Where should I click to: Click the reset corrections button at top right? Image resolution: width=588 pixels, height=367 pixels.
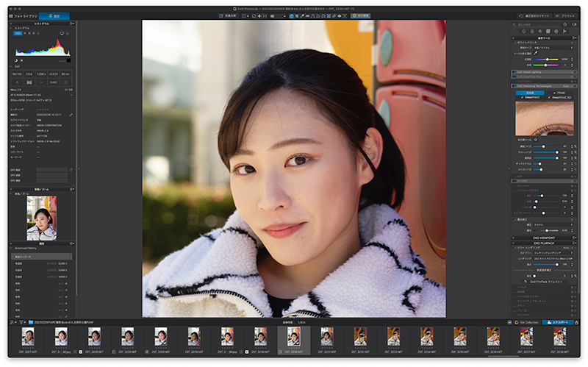(x=534, y=16)
